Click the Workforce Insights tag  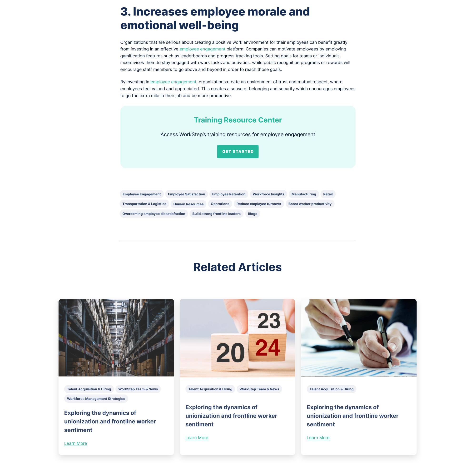point(268,194)
